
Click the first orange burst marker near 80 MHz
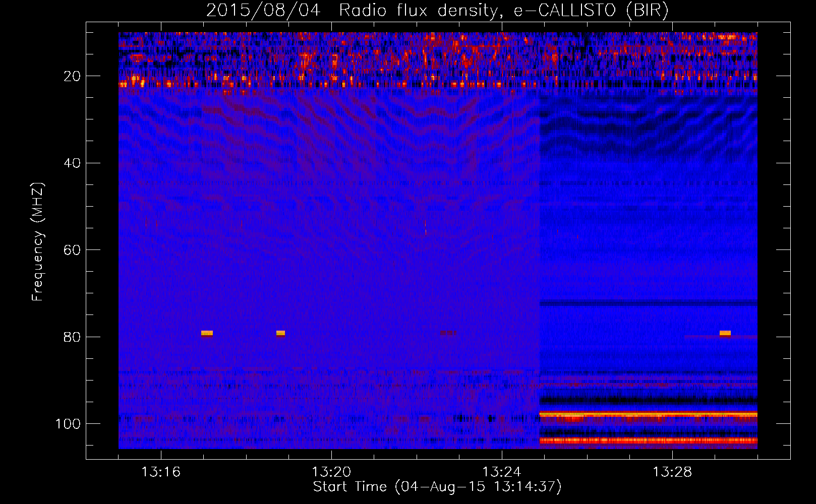pos(207,333)
